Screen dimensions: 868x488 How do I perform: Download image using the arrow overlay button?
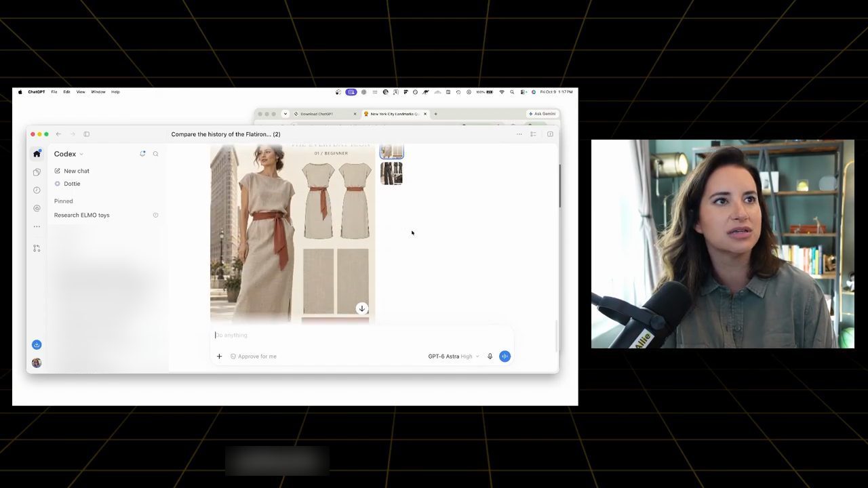click(x=362, y=308)
